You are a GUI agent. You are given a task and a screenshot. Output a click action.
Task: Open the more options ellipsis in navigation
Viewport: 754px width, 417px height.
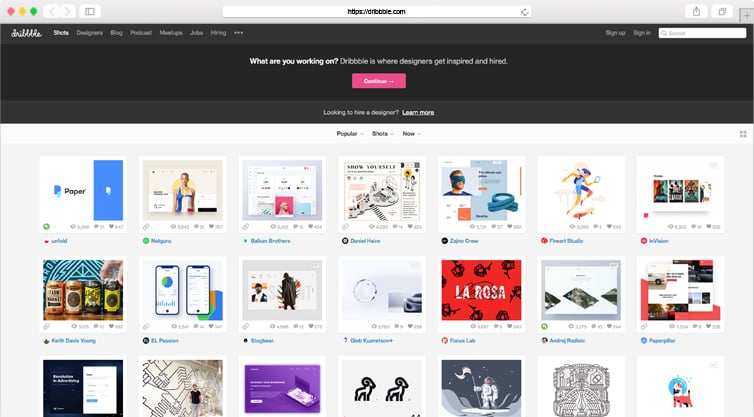tap(238, 33)
